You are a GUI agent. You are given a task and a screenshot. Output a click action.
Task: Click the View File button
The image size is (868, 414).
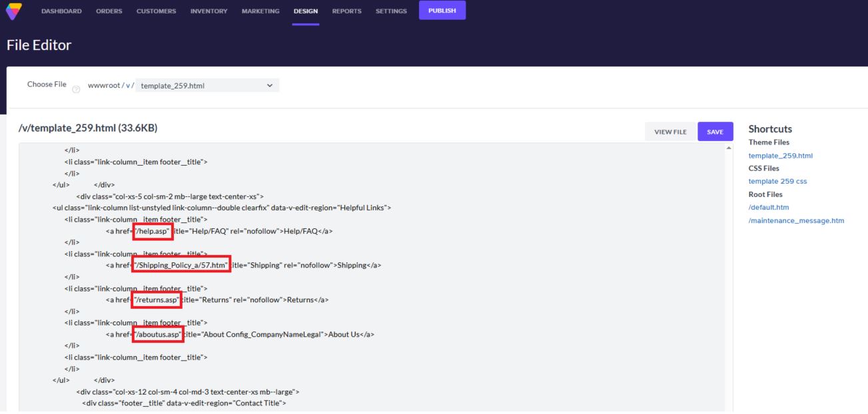pos(670,132)
